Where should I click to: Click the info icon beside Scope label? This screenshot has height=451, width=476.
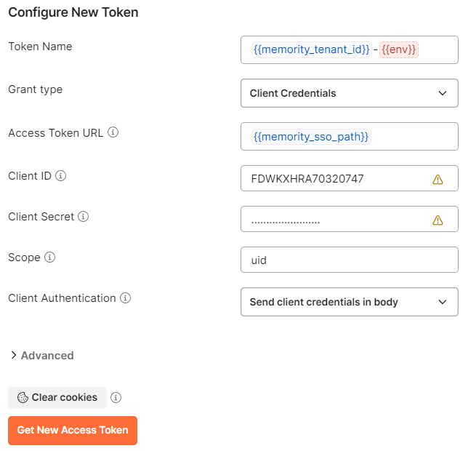coord(50,258)
